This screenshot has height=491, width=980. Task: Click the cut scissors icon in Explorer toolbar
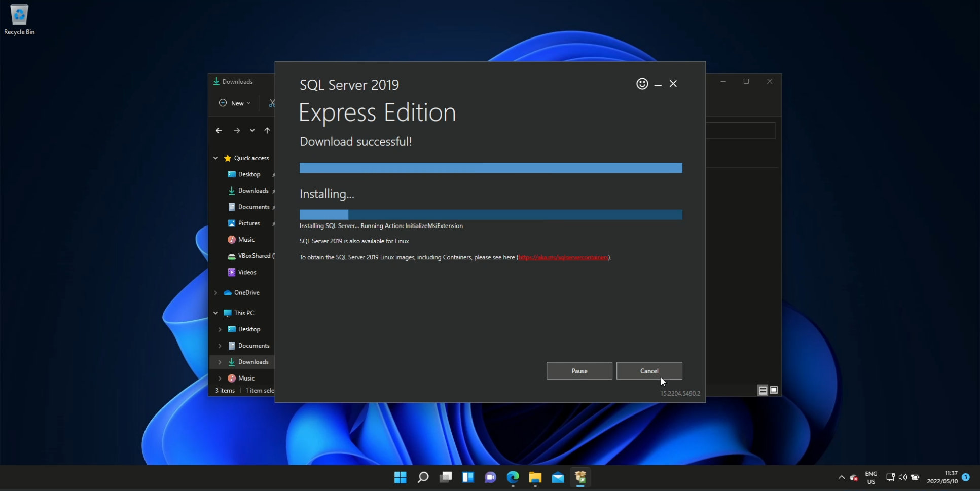click(272, 103)
